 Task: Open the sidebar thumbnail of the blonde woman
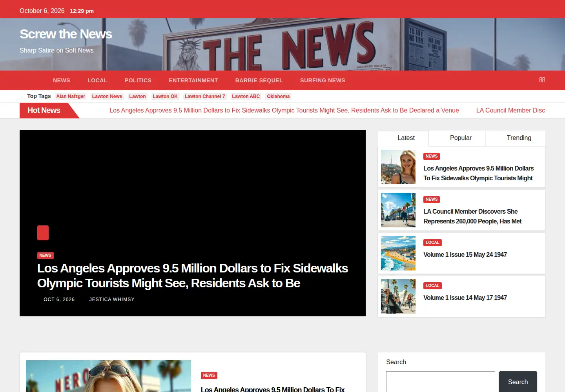click(398, 167)
